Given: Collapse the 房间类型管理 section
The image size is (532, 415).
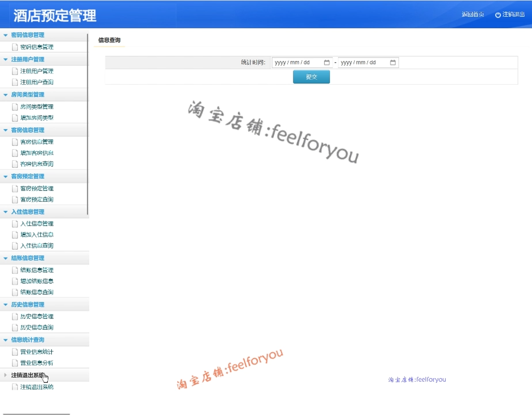Looking at the screenshot, I should 5,95.
